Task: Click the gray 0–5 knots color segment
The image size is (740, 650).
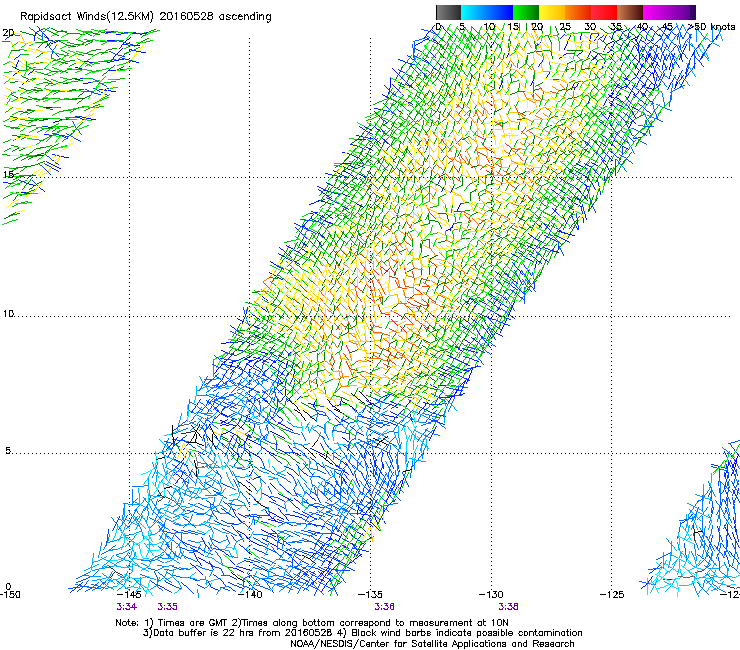Action: pos(448,12)
